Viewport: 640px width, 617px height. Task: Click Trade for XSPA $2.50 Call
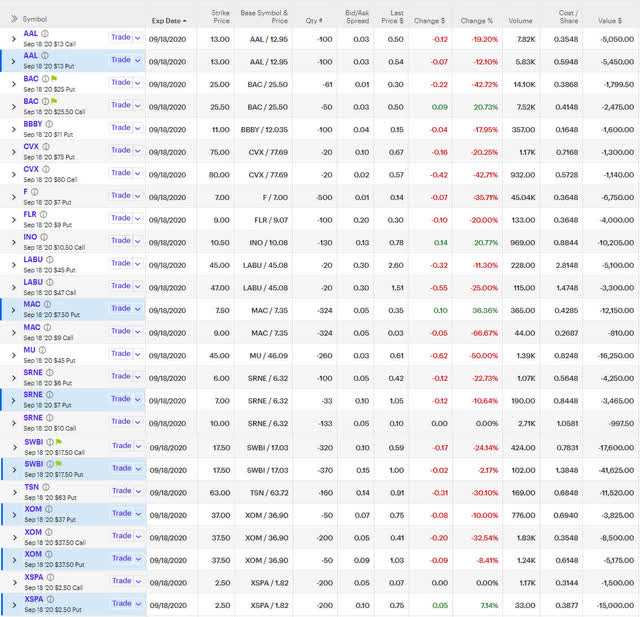(x=122, y=581)
